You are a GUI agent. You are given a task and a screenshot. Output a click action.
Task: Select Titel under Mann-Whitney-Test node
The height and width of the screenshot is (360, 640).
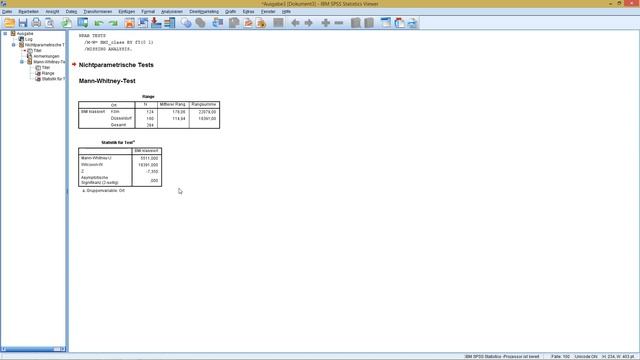(x=46, y=68)
